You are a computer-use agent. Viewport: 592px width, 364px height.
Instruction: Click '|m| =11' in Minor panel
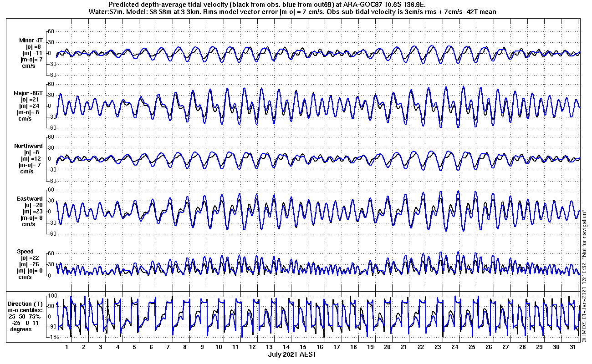[31, 53]
